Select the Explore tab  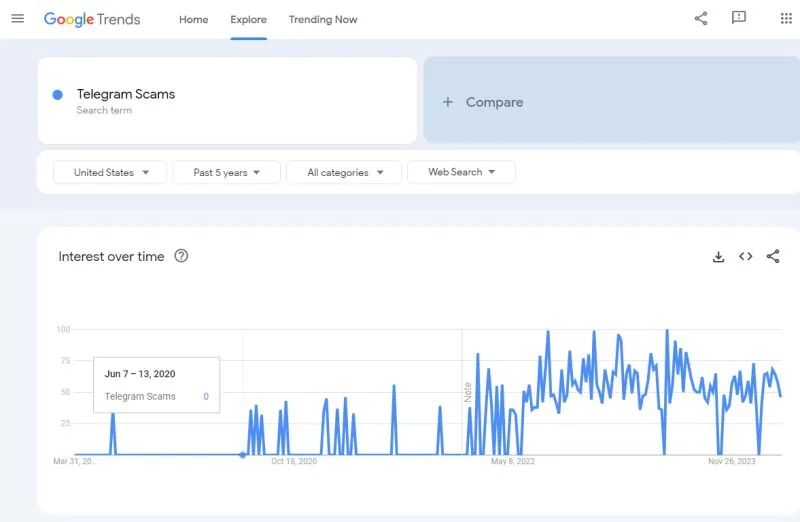point(248,19)
